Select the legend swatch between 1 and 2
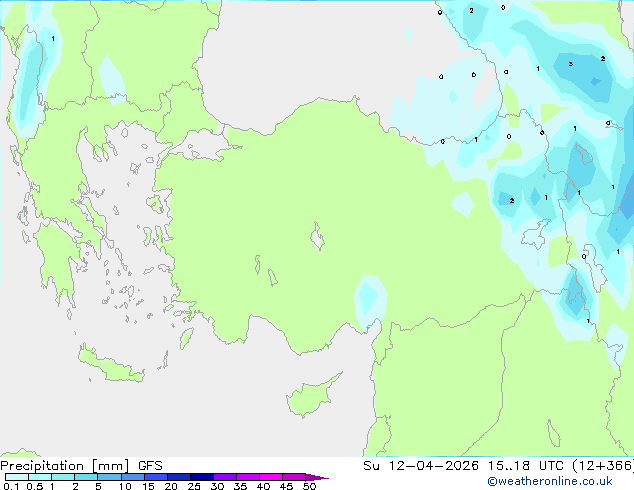This screenshot has width=634, height=490. coord(63,477)
